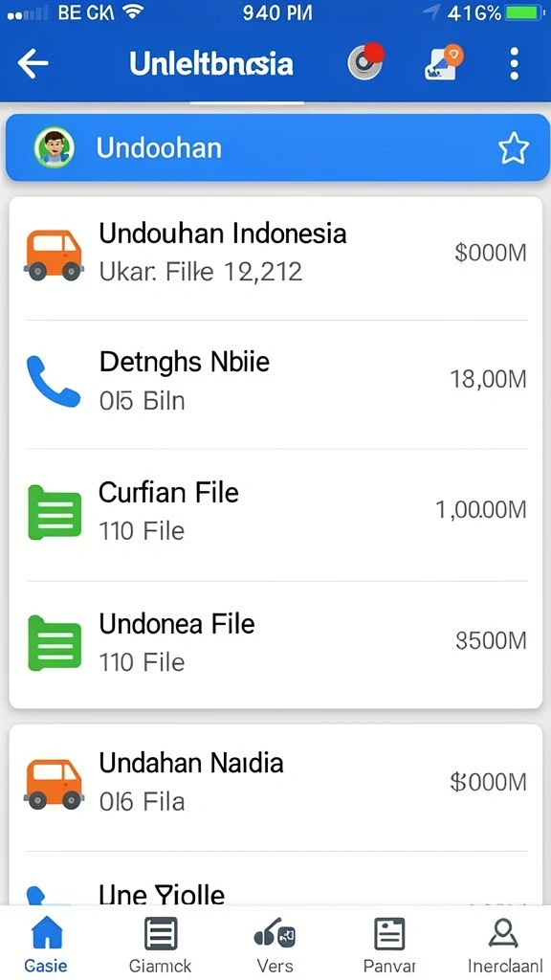Screen dimensions: 551x980
Task: Select the Undoohan banner title
Action: click(159, 148)
